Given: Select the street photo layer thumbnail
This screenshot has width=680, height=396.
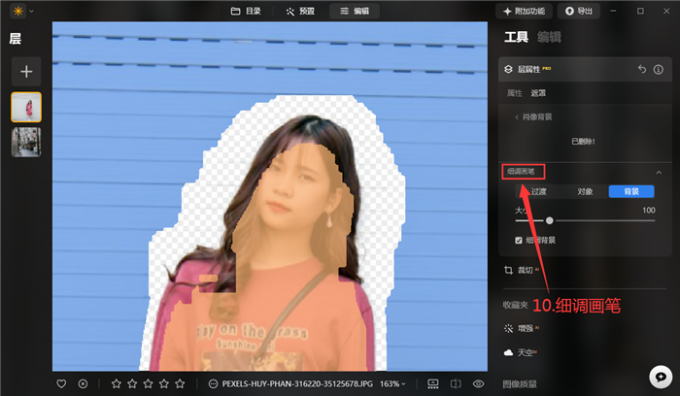Looking at the screenshot, I should pos(26,142).
